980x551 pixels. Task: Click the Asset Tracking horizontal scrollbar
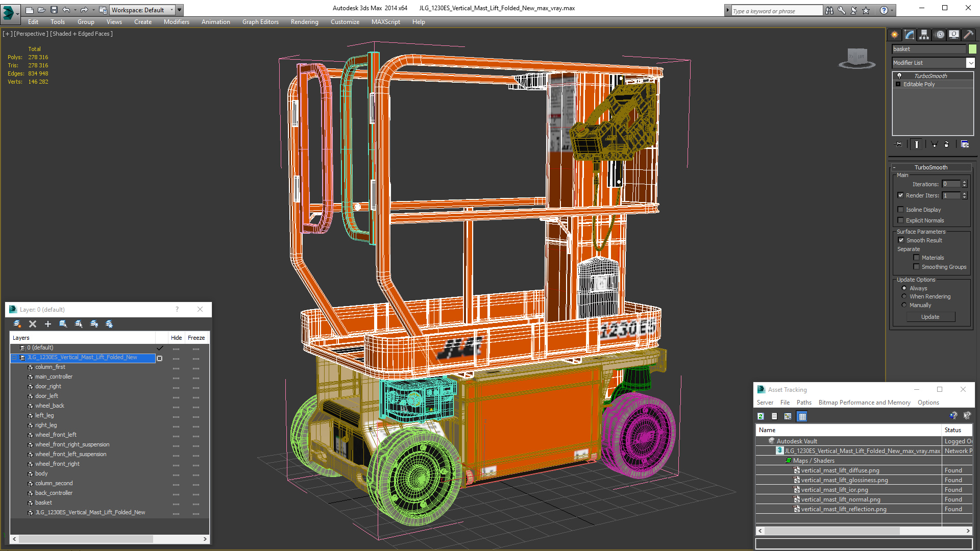(865, 531)
